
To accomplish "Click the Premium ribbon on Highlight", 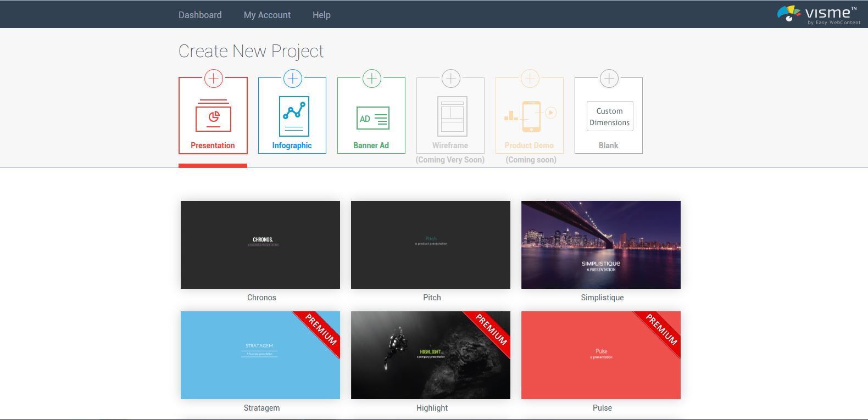I will point(491,330).
